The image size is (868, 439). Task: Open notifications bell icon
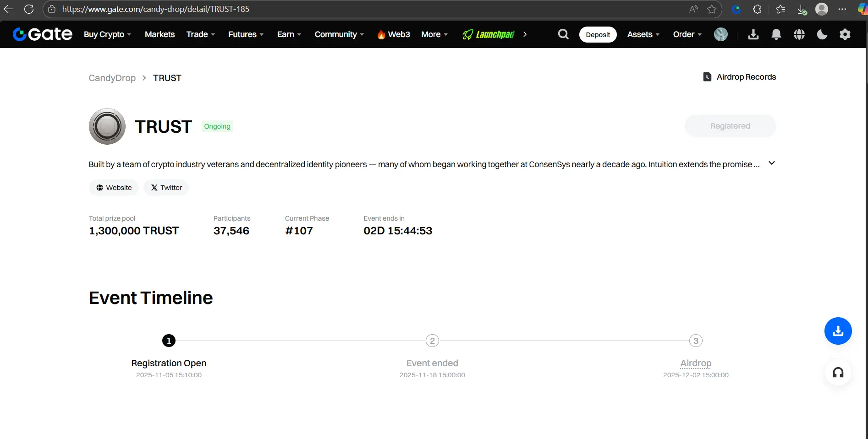click(x=776, y=34)
